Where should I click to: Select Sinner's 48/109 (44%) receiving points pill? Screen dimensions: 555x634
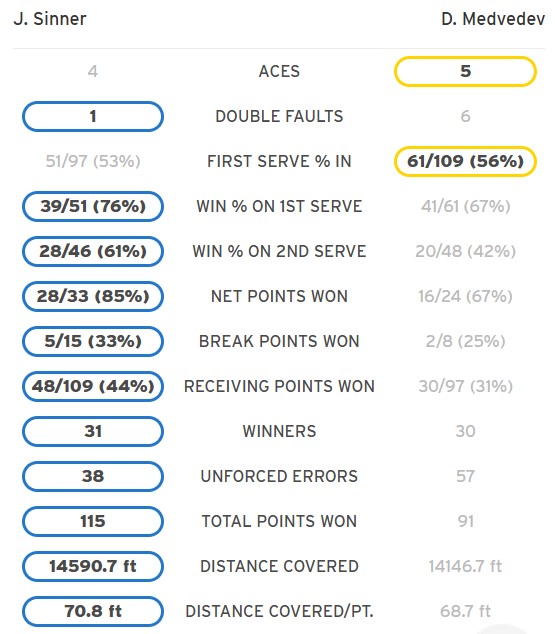(93, 386)
